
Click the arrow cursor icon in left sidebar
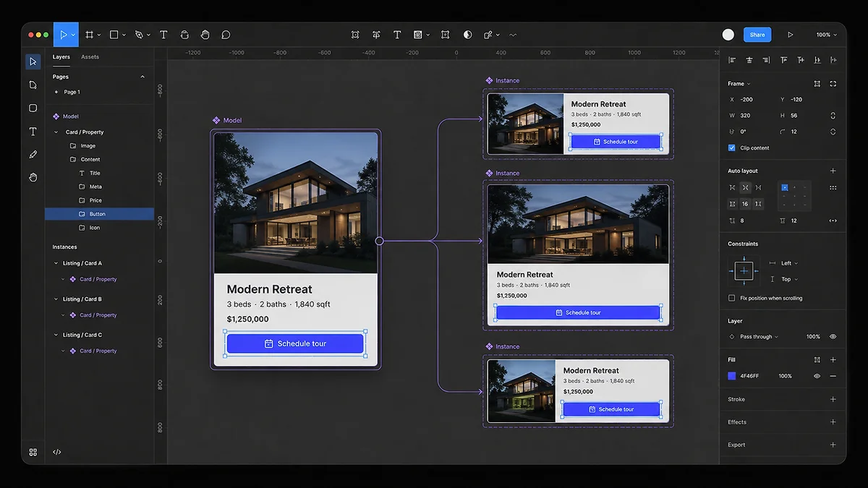point(33,61)
